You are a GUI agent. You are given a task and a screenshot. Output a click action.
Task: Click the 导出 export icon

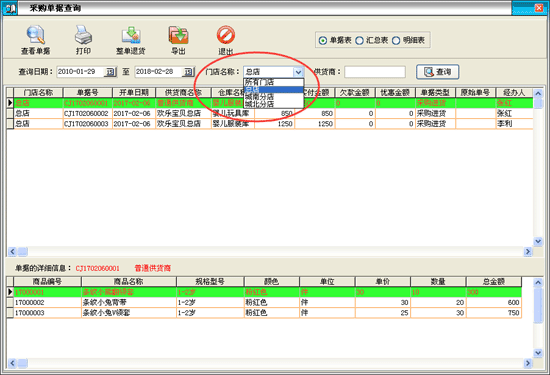coord(179,35)
